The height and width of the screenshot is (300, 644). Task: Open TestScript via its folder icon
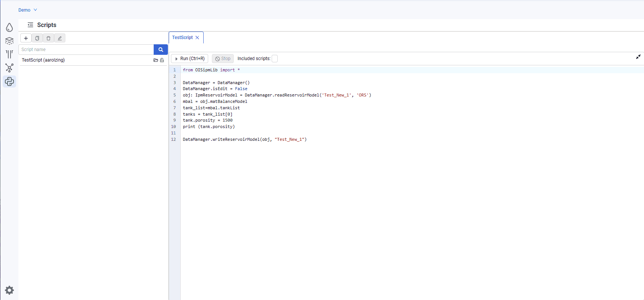coord(156,60)
